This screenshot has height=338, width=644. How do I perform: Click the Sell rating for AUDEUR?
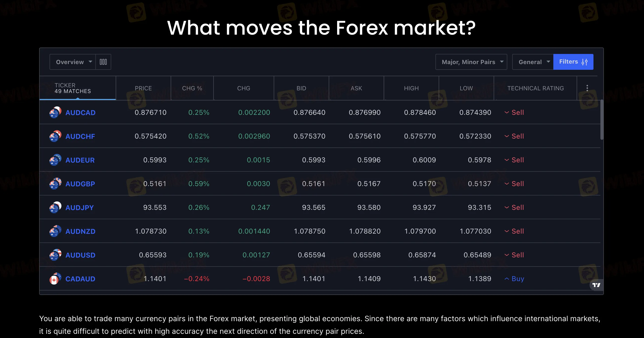coord(518,160)
